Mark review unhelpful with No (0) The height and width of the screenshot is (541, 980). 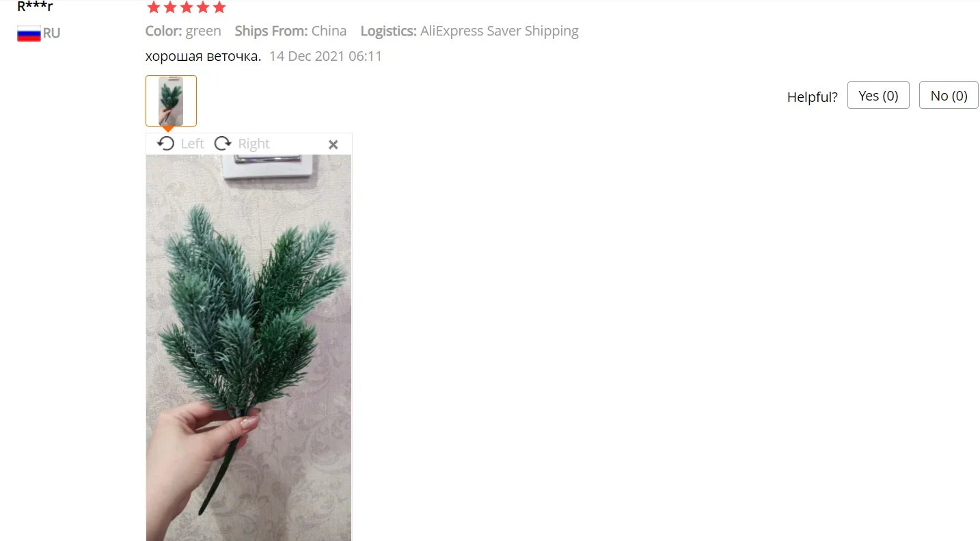coord(949,95)
